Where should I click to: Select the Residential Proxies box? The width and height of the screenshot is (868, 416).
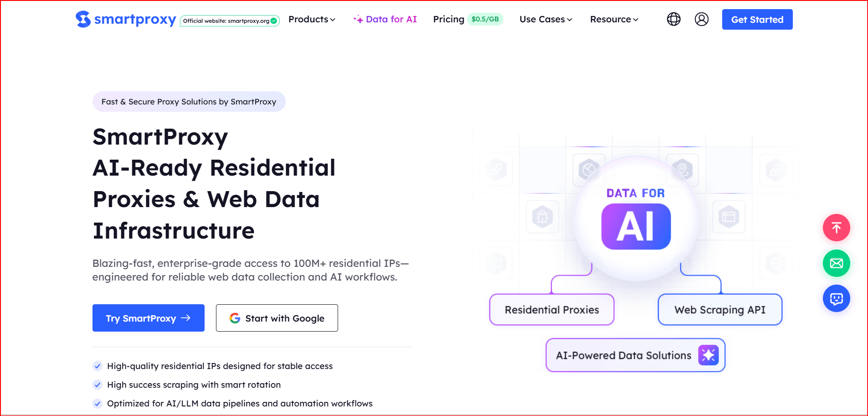click(551, 310)
